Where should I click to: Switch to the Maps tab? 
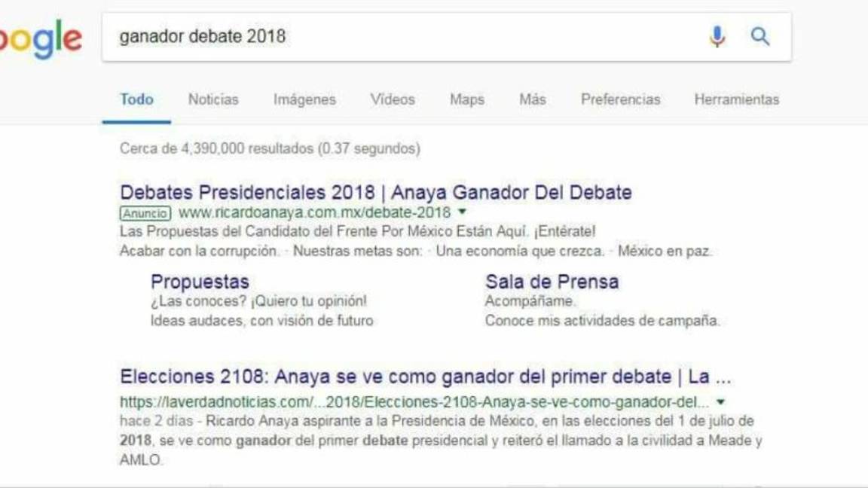point(467,99)
